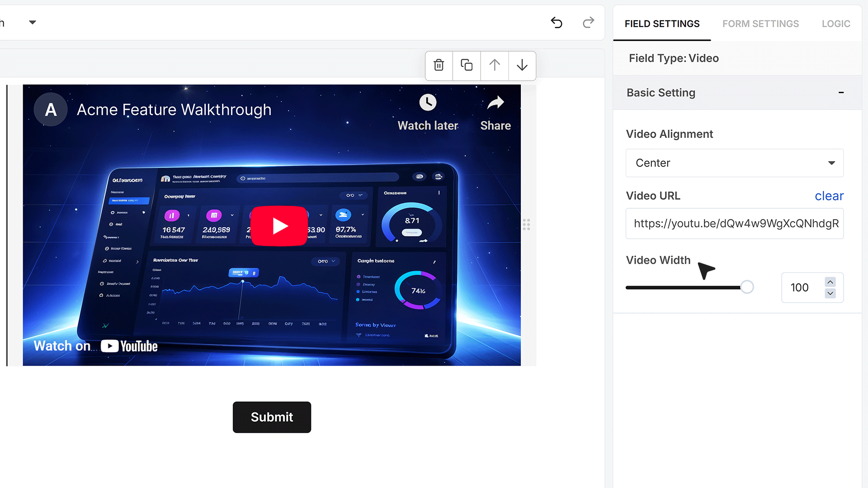Play the Acme Feature Walkthrough video

click(x=279, y=226)
